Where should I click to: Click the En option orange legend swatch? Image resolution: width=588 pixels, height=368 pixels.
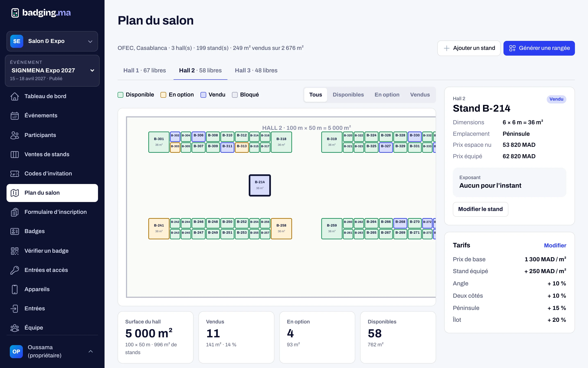163,95
